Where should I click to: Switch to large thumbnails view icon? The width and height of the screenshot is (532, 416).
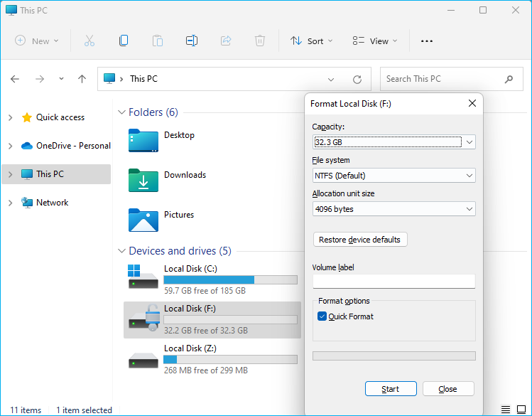(520, 410)
